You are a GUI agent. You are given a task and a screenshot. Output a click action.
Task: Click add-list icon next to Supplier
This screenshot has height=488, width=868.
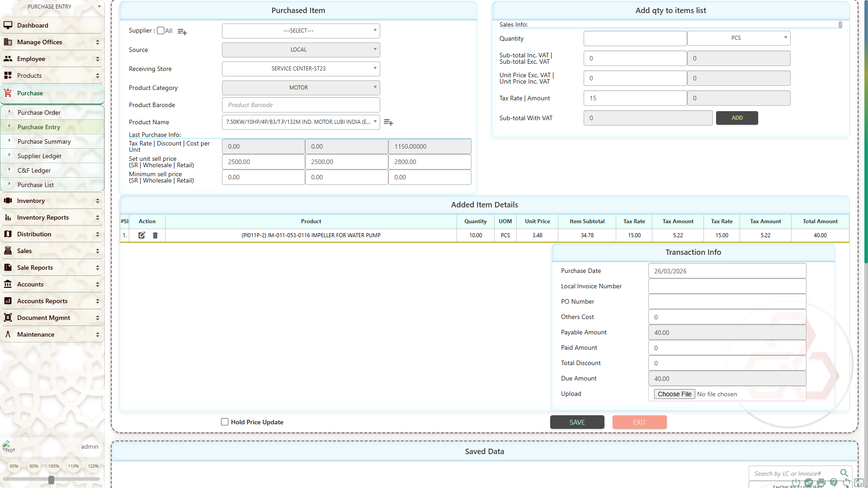[x=182, y=32]
